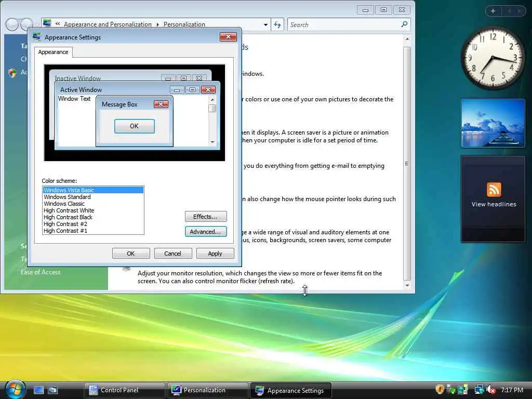Click the Personalization window scroll down arrow
Viewport: 532px width, 399px height.
[x=407, y=285]
